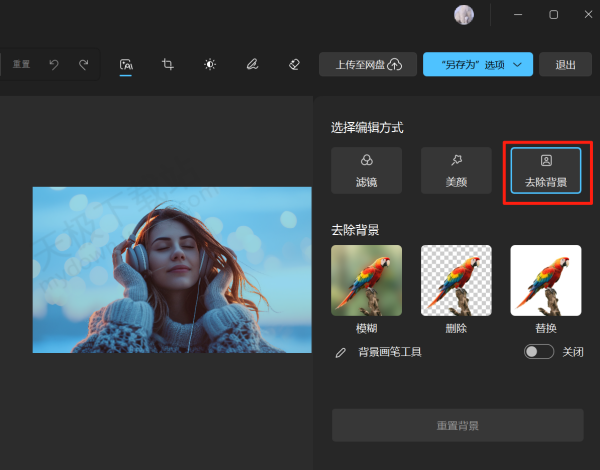This screenshot has height=470, width=600.
Task: Click the user profile avatar
Action: click(x=464, y=15)
